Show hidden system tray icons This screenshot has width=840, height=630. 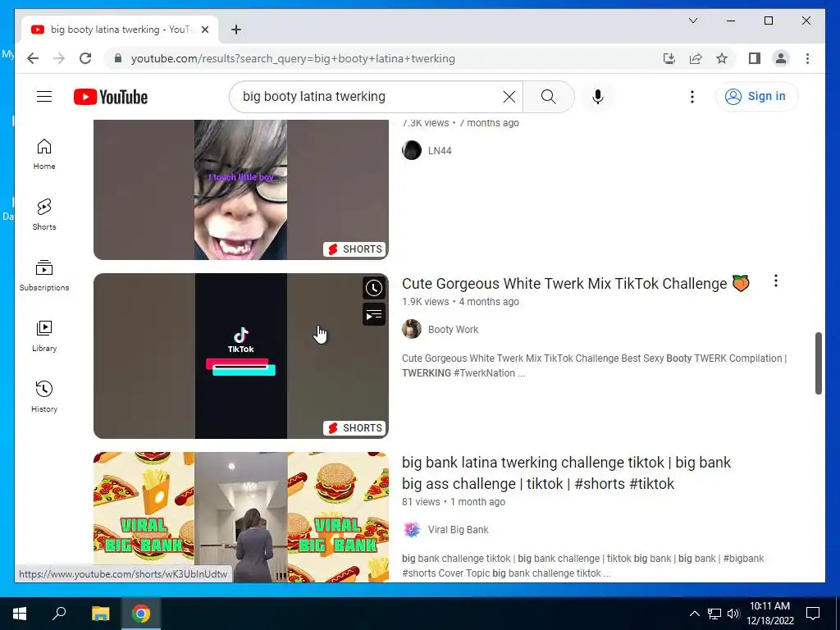pyautogui.click(x=694, y=614)
